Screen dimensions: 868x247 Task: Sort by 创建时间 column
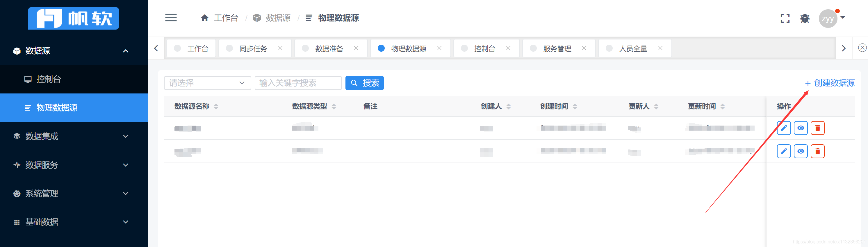coord(575,106)
